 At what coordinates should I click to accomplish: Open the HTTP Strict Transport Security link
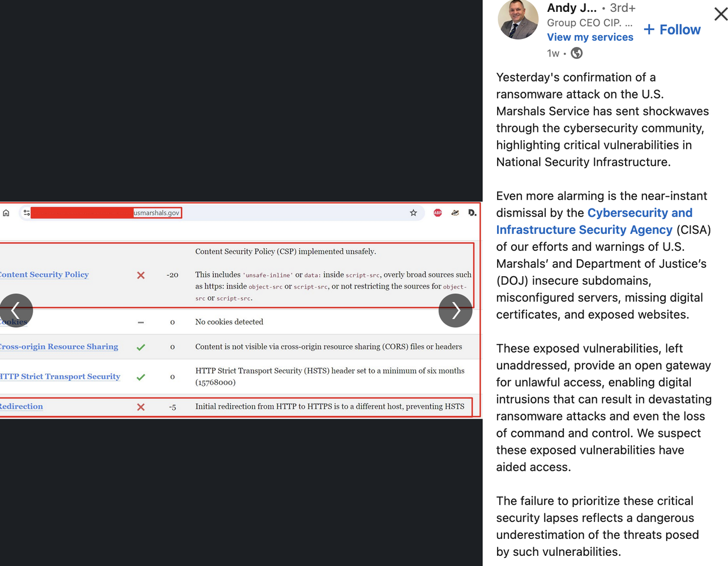click(x=60, y=376)
